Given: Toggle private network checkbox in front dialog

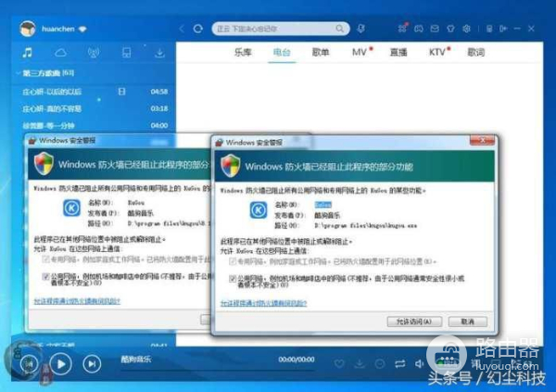Looking at the screenshot, I should (233, 262).
